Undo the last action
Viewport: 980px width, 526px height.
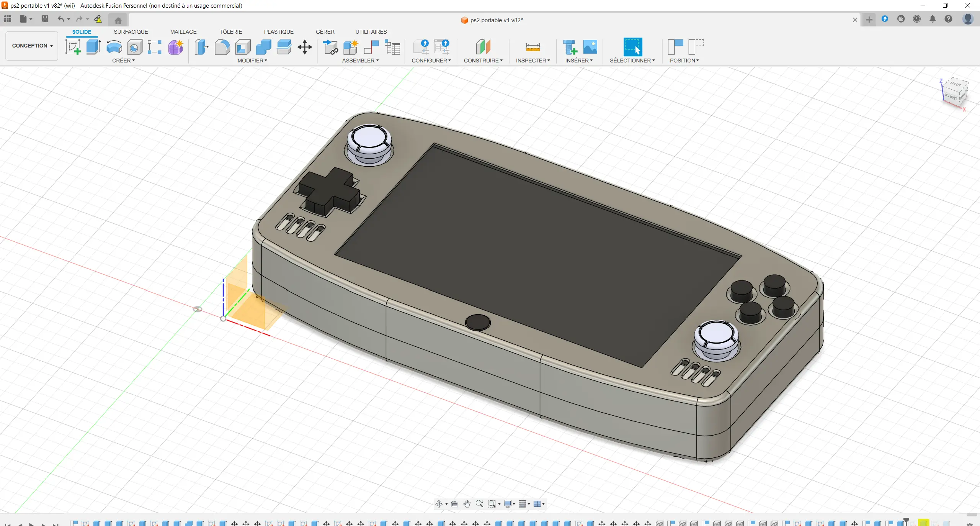click(x=60, y=19)
